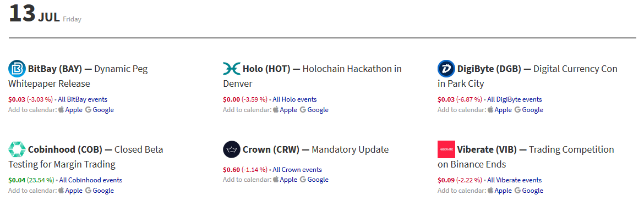
Task: Click the BitBay coin logo icon
Action: pyautogui.click(x=17, y=69)
